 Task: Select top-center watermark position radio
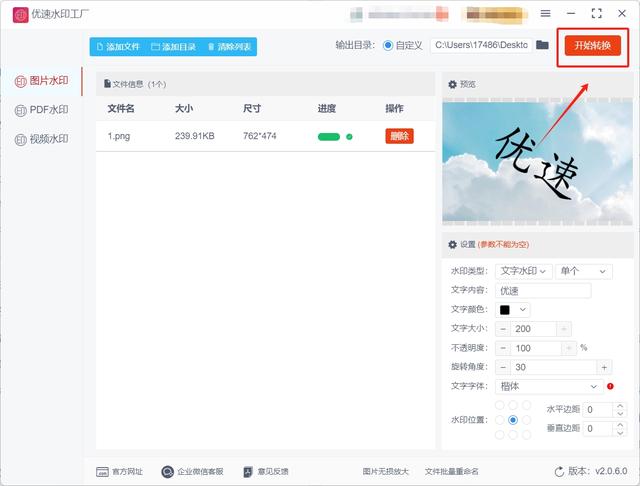513,405
